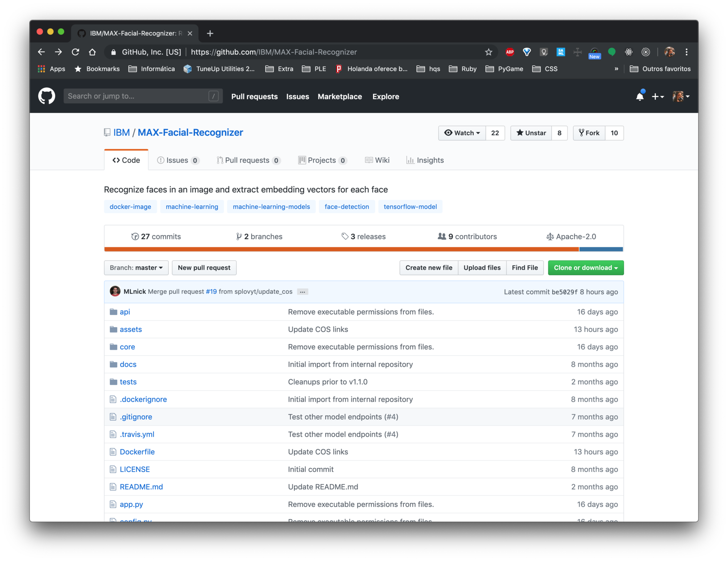Click the blue segment of language bar
The image size is (728, 561).
click(x=601, y=249)
